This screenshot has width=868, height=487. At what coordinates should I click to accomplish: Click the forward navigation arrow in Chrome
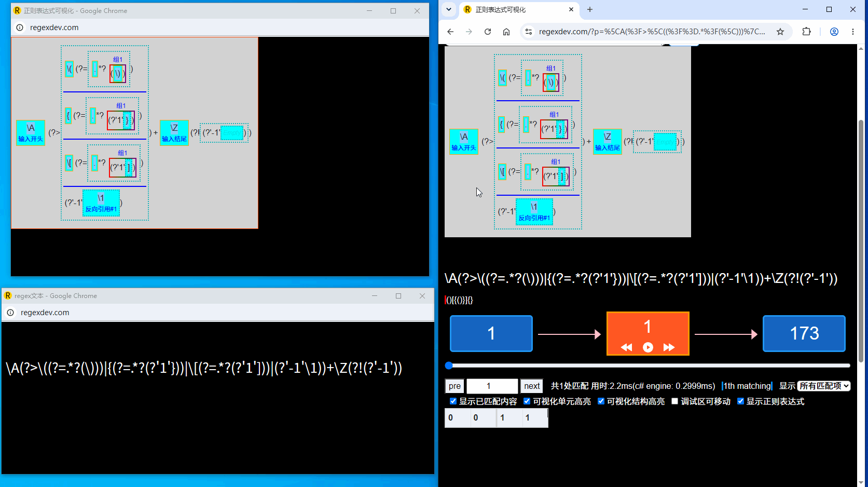(469, 32)
